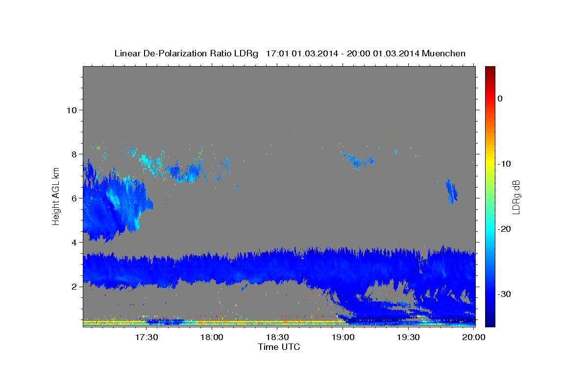Click the 'Height AGL km' y-axis label
588x392 pixels.
pyautogui.click(x=56, y=196)
